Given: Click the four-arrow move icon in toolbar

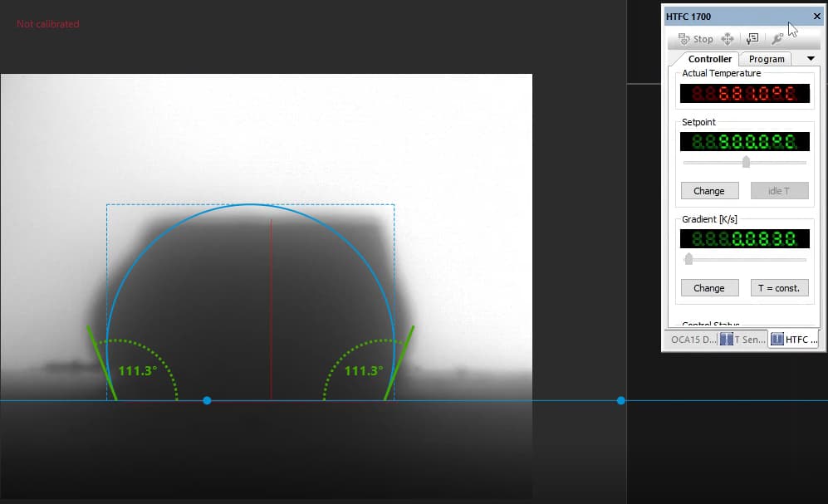Looking at the screenshot, I should pos(728,39).
